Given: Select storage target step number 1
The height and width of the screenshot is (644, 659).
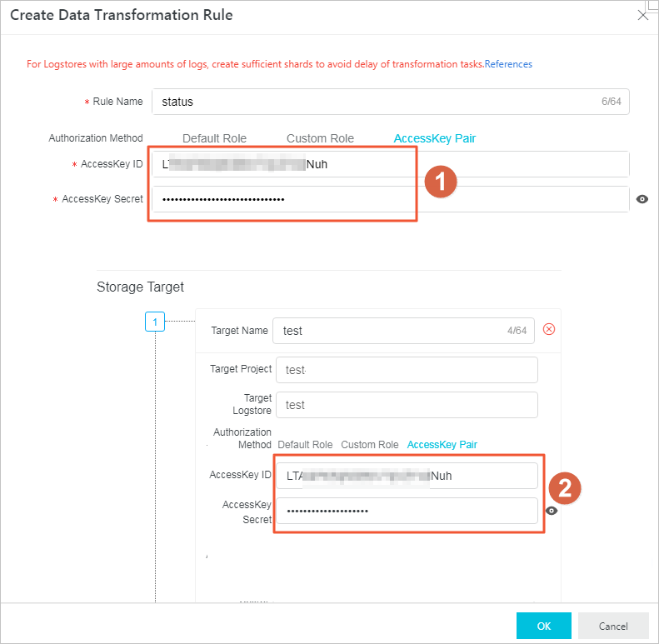Looking at the screenshot, I should tap(155, 322).
